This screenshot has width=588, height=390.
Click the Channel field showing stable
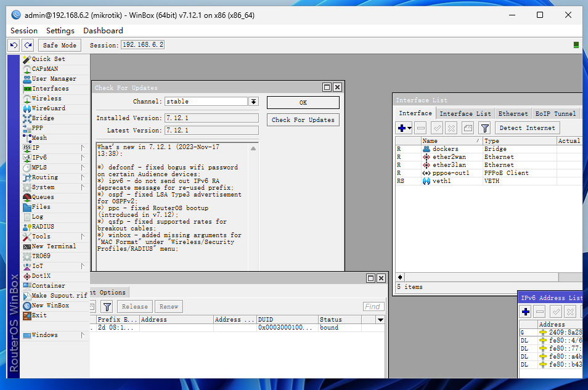point(206,102)
